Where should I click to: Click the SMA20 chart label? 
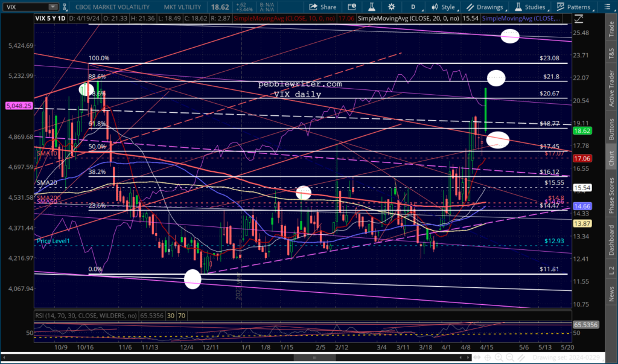coord(47,182)
